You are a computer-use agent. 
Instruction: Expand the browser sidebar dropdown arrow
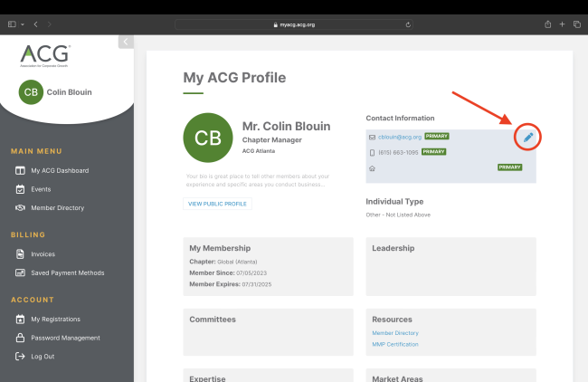tap(23, 24)
